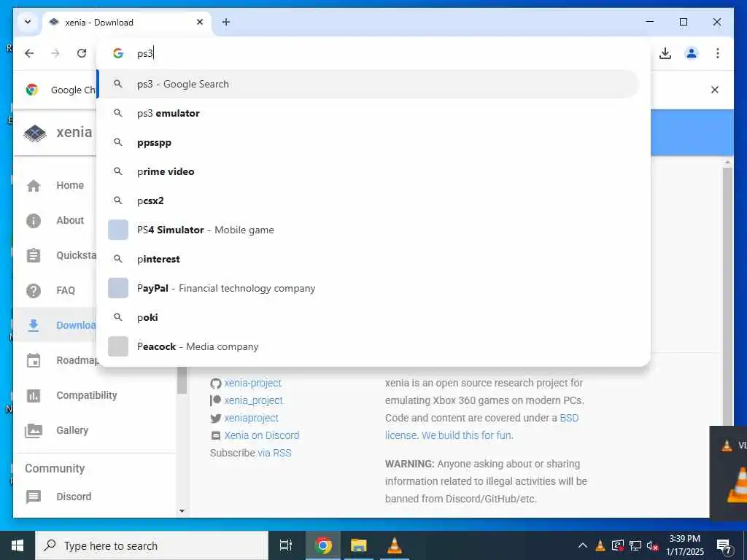Viewport: 747px width, 560px height.
Task: Open File Explorer from the taskbar
Action: click(x=359, y=545)
